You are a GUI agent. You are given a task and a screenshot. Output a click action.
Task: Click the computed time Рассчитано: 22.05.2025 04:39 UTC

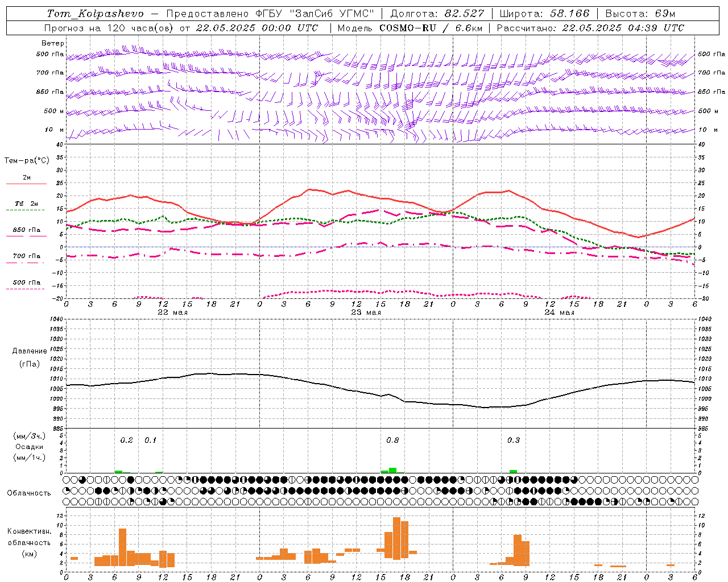click(x=590, y=28)
